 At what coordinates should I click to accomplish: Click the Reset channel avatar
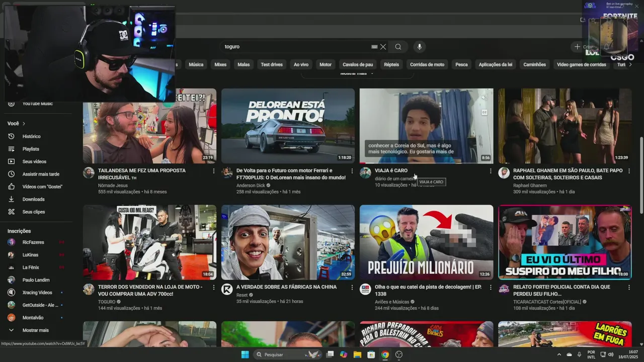[x=227, y=289]
